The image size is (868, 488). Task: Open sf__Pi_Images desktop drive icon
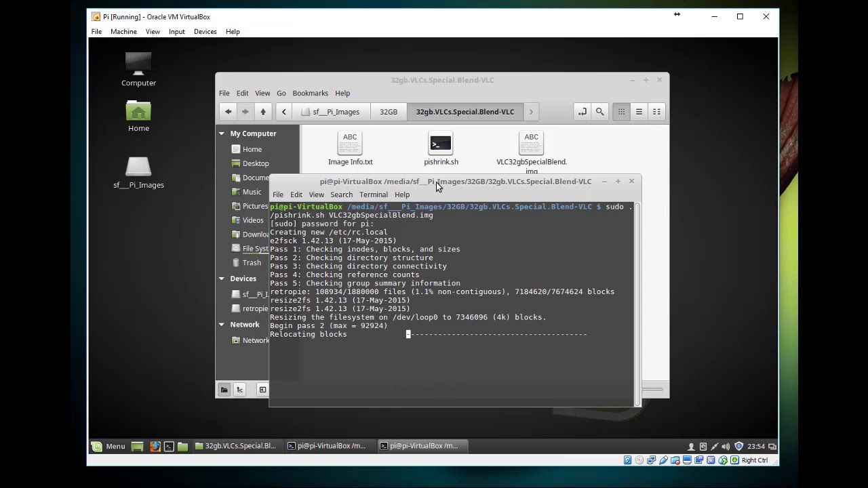(x=138, y=173)
